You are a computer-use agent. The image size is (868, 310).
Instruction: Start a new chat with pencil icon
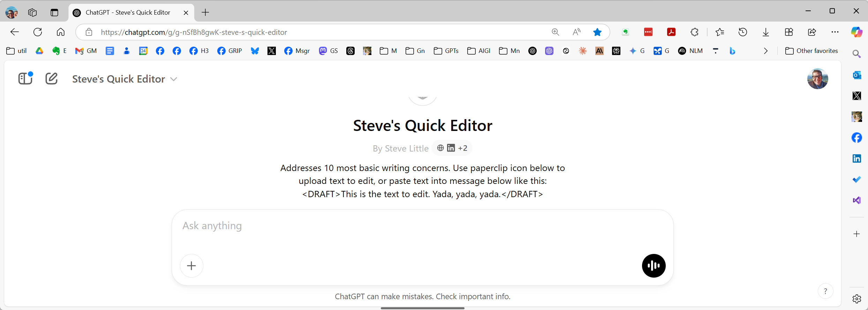pyautogui.click(x=51, y=78)
